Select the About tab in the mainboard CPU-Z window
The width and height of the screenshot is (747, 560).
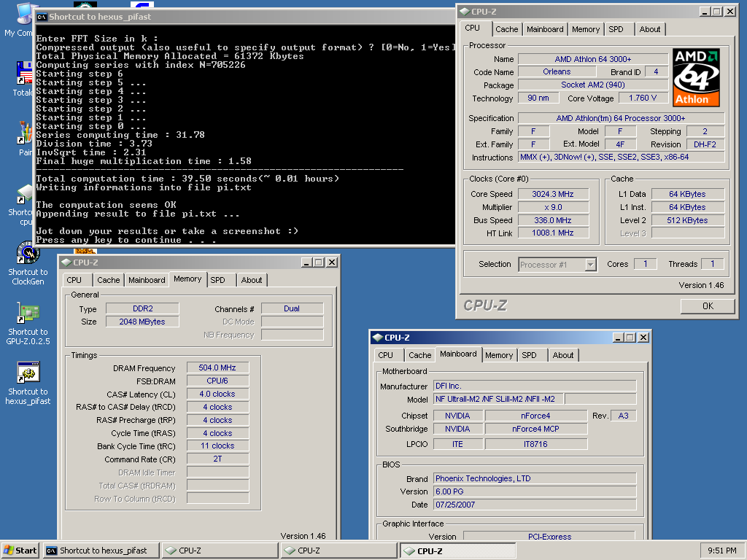[x=563, y=355]
